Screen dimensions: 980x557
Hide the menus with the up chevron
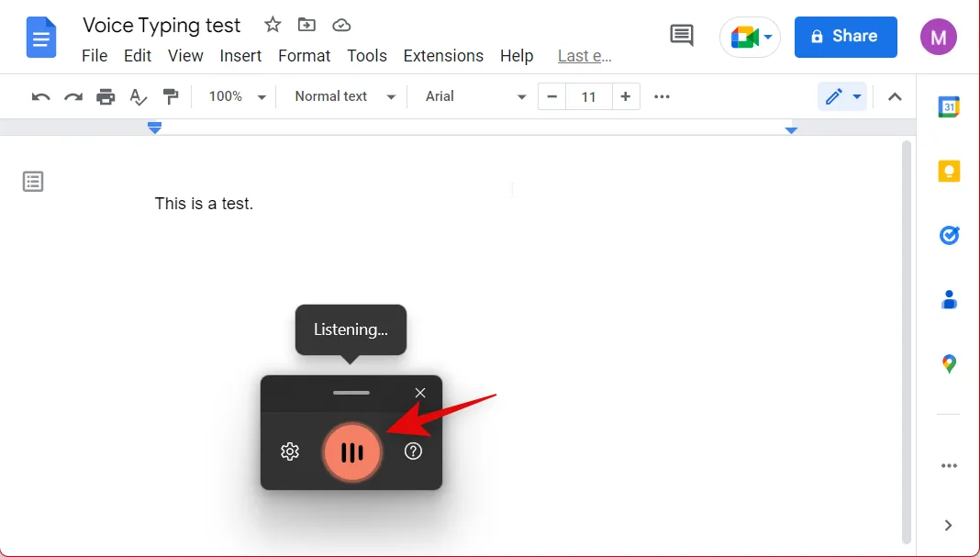point(895,97)
